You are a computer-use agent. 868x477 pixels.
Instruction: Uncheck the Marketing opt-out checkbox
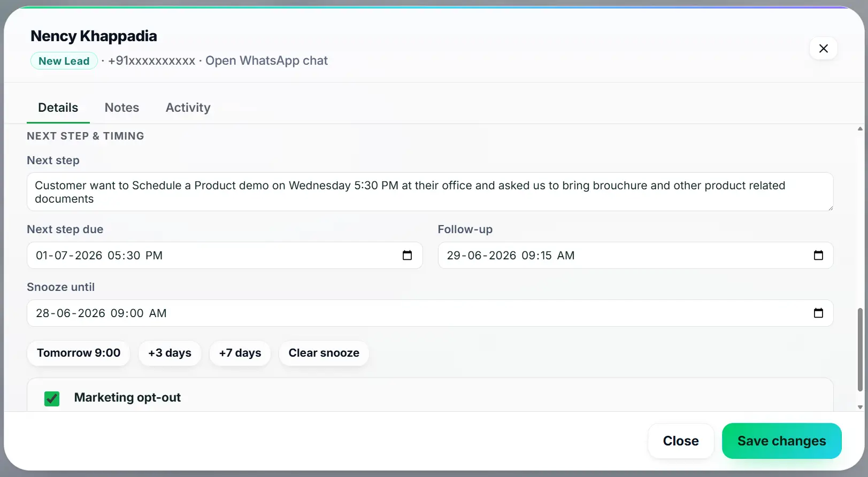coord(52,398)
